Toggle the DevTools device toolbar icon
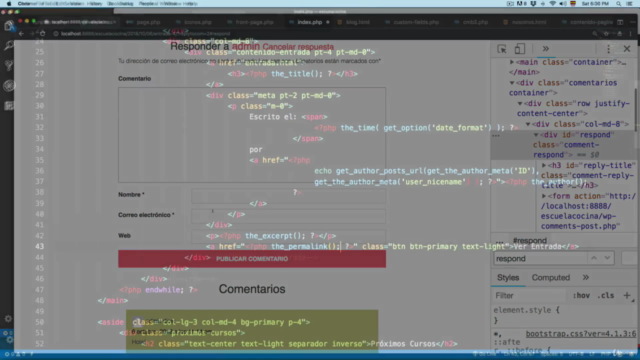Image resolution: width=640 pixels, height=360 pixels. click(519, 49)
